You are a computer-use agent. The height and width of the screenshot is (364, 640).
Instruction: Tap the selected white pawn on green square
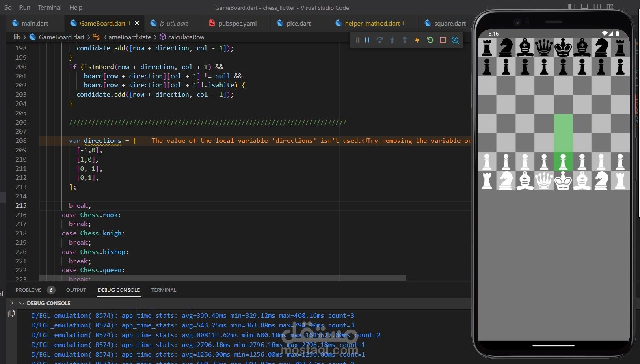tap(563, 162)
